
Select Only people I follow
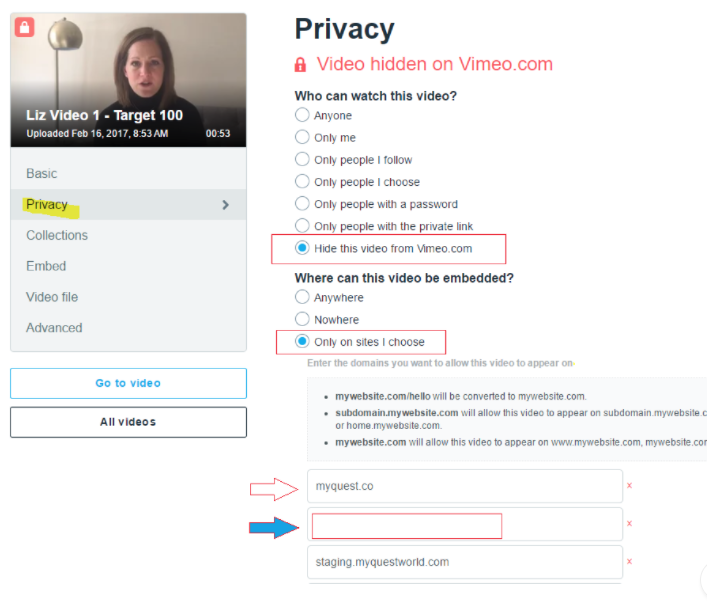(x=302, y=159)
